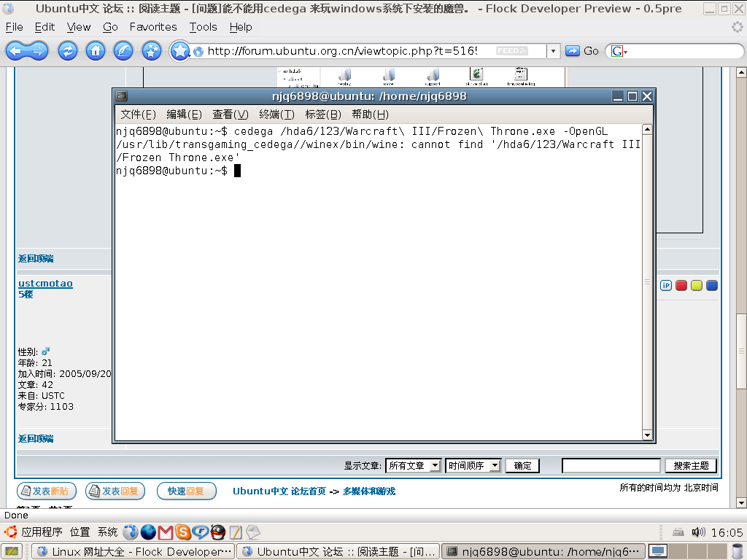747x560 pixels.
Task: Click the yellow square post button
Action: coord(697,285)
